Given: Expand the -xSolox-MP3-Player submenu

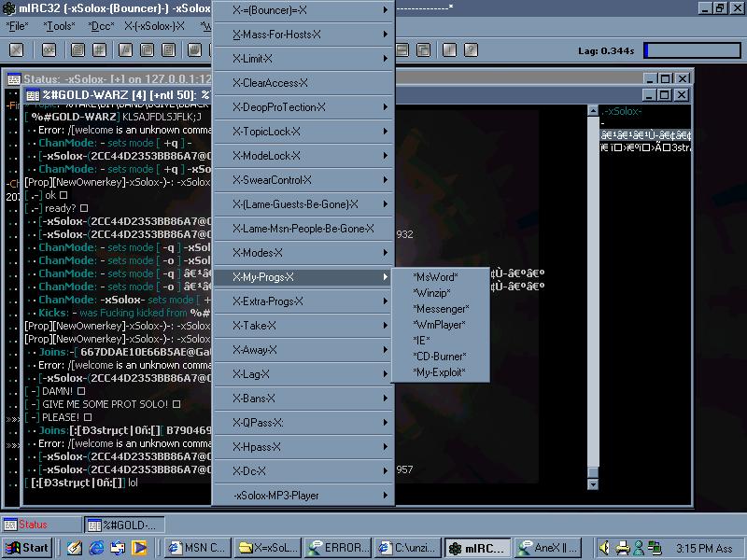Looking at the screenshot, I should click(x=303, y=496).
